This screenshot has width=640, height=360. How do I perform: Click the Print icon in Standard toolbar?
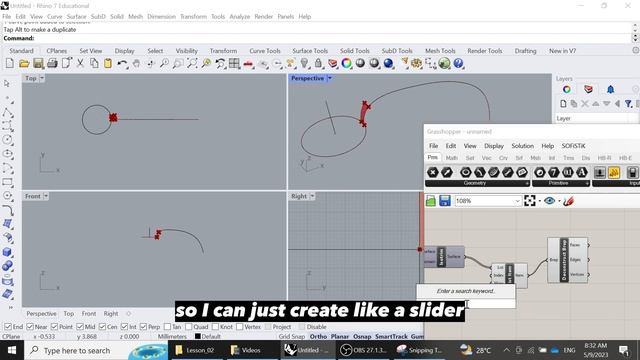(52, 63)
